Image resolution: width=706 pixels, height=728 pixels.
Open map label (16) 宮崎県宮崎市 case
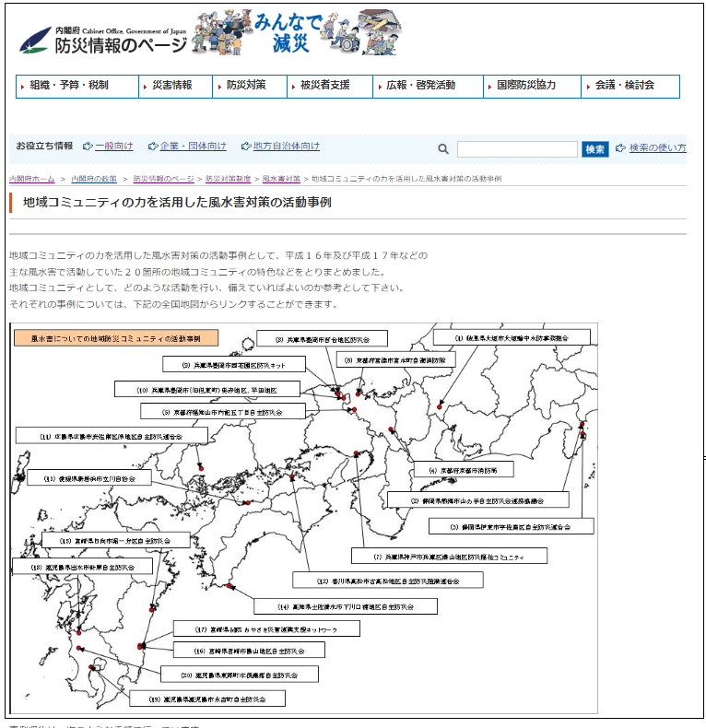coord(249,650)
